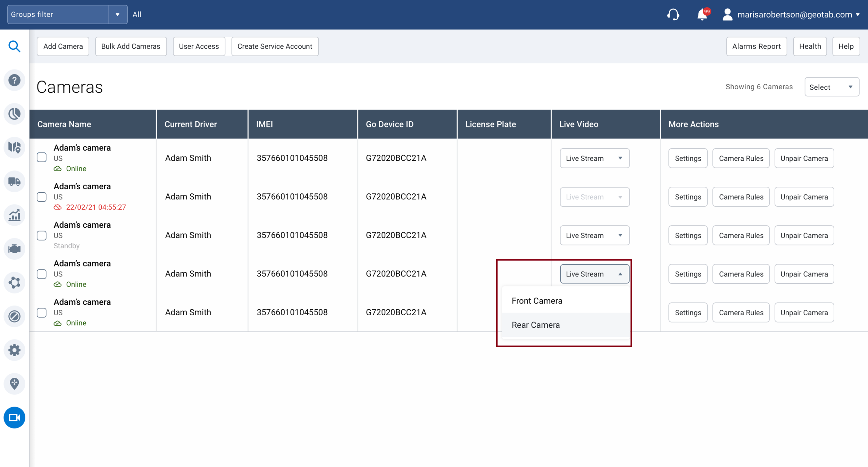Tick checkbox for last camera row
Viewport: 868px width, 467px height.
click(x=42, y=312)
